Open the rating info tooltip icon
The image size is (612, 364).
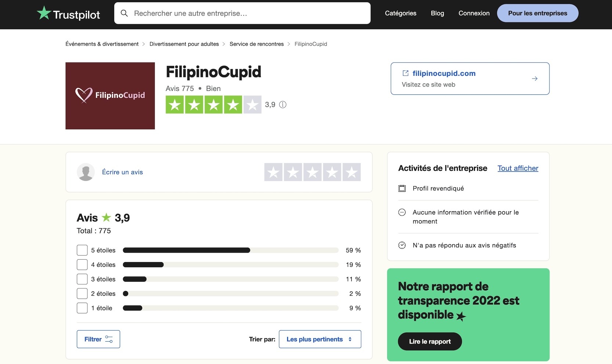[x=282, y=105]
